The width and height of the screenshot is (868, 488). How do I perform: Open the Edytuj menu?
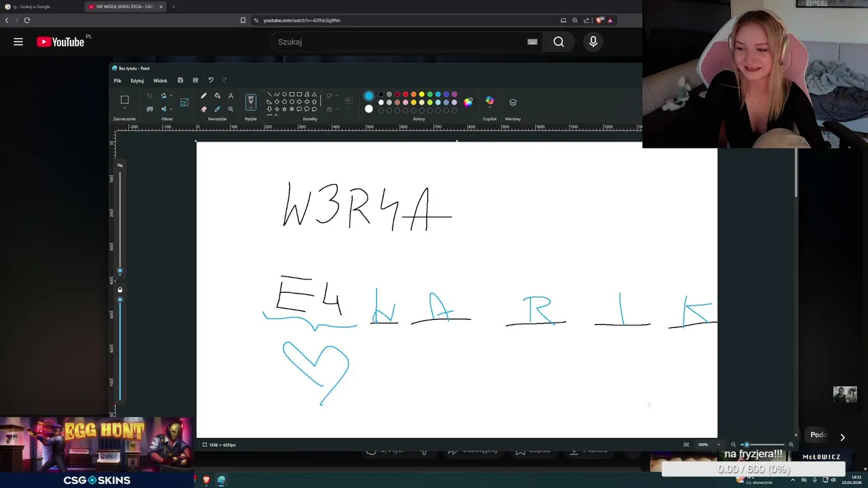click(137, 81)
